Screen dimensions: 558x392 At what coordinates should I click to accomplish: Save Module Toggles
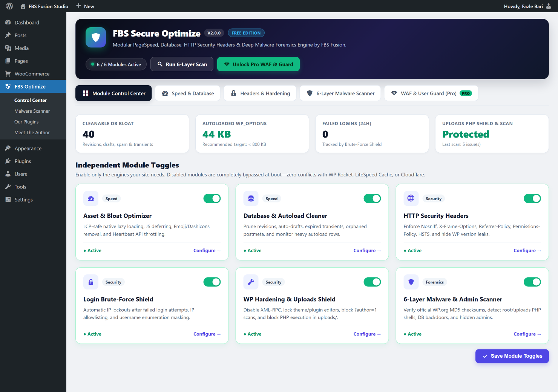[512, 356]
